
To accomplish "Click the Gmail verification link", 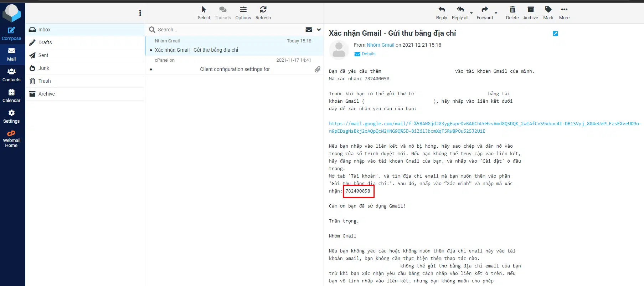I will click(485, 124).
